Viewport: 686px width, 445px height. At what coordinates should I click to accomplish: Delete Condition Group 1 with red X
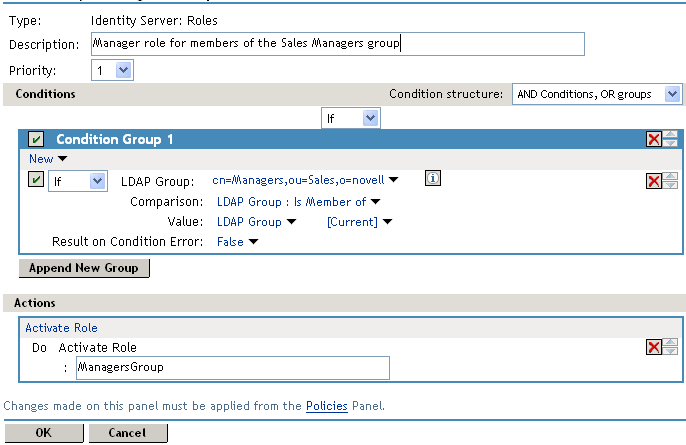pos(653,139)
